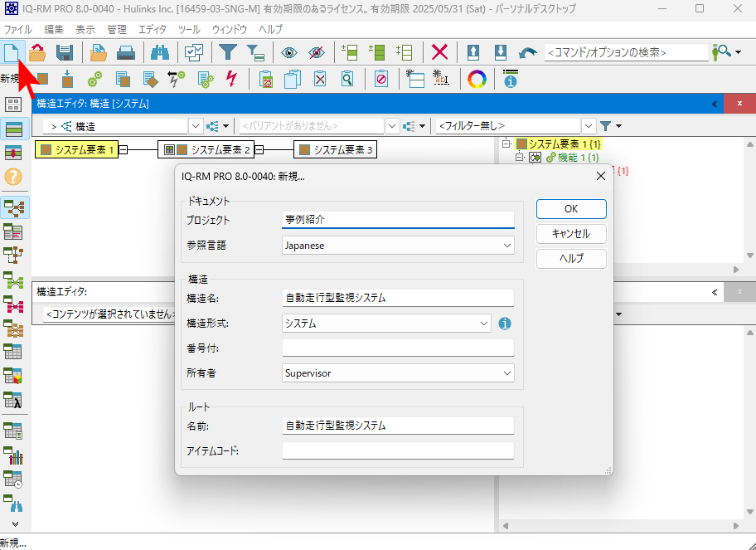Image resolution: width=756 pixels, height=550 pixels.
Task: Toggle the crossed-out eye hide icon
Action: click(x=317, y=52)
